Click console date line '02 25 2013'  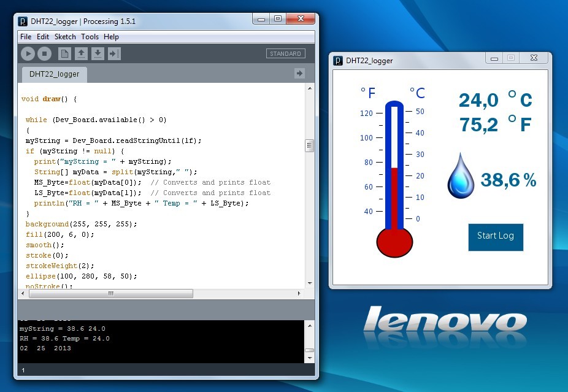45,348
